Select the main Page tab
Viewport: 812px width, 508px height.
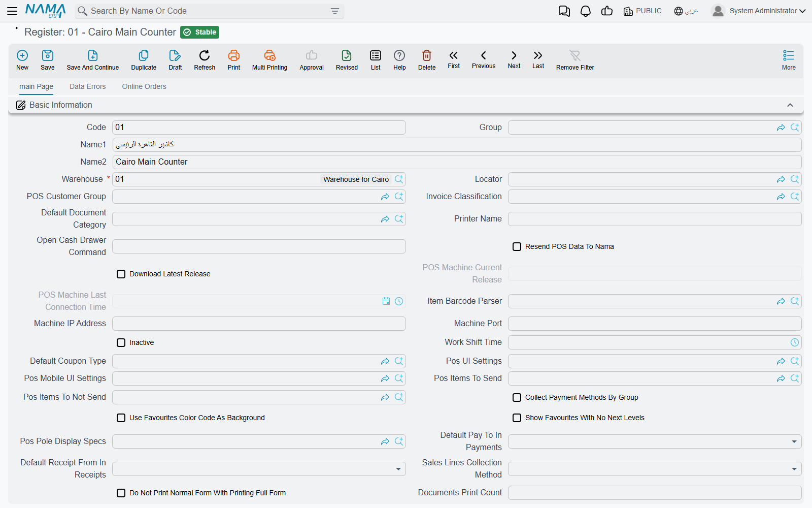point(36,86)
